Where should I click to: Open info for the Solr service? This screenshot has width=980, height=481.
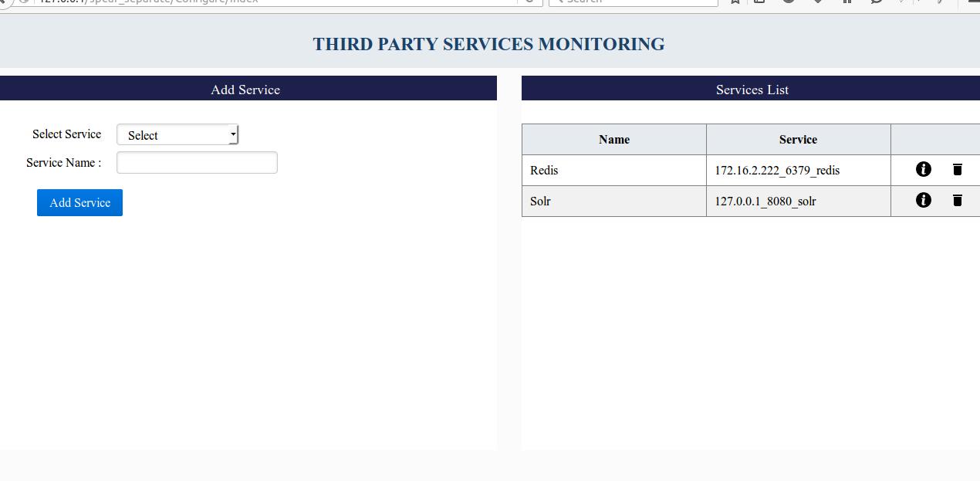coord(923,200)
